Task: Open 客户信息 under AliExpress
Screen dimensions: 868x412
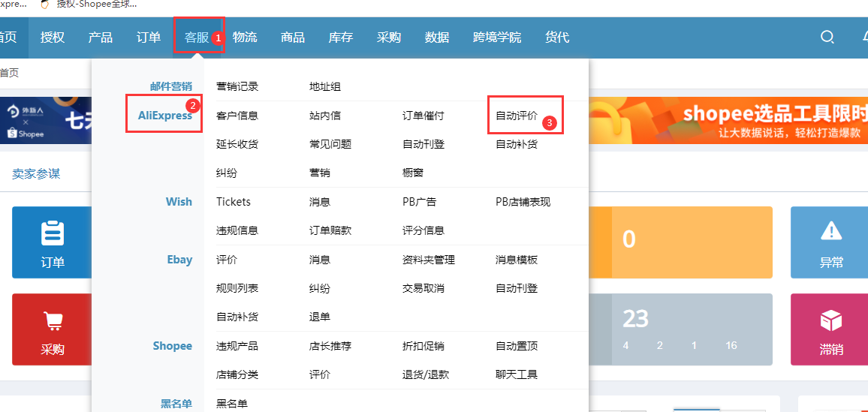Action: coord(237,116)
